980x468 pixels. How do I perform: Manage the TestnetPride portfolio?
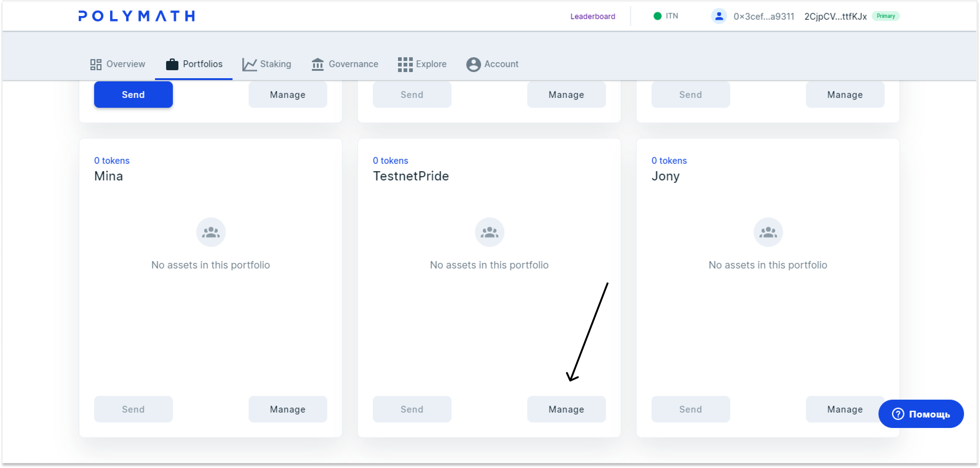click(x=566, y=409)
